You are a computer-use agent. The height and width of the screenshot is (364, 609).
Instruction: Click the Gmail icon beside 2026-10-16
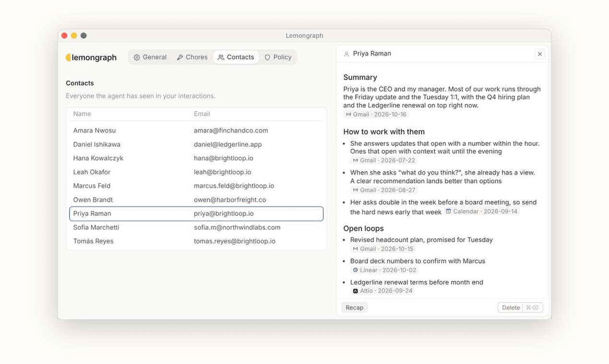click(x=348, y=114)
